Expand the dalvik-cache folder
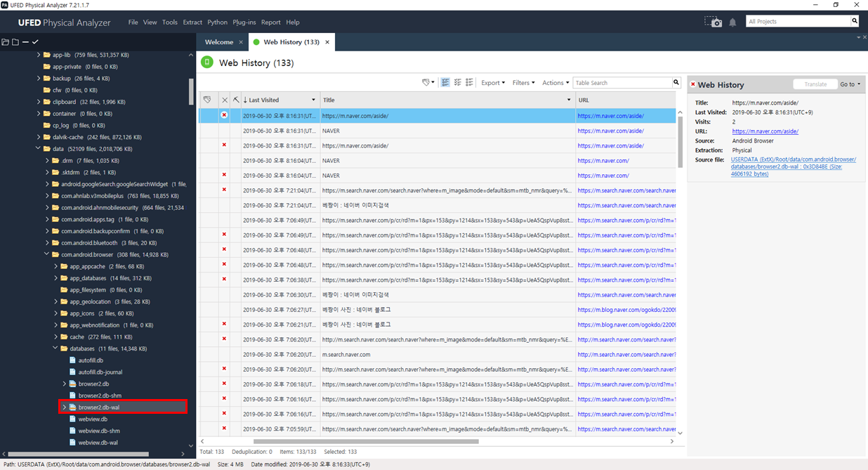868x470 pixels. click(39, 137)
